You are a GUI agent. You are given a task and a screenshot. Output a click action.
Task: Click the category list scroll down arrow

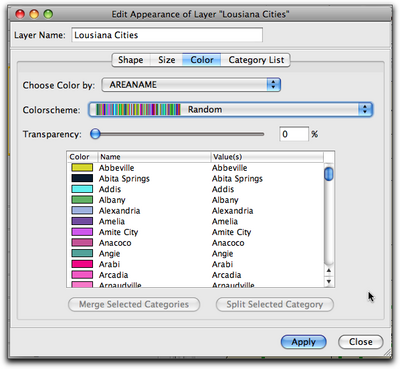(x=329, y=281)
